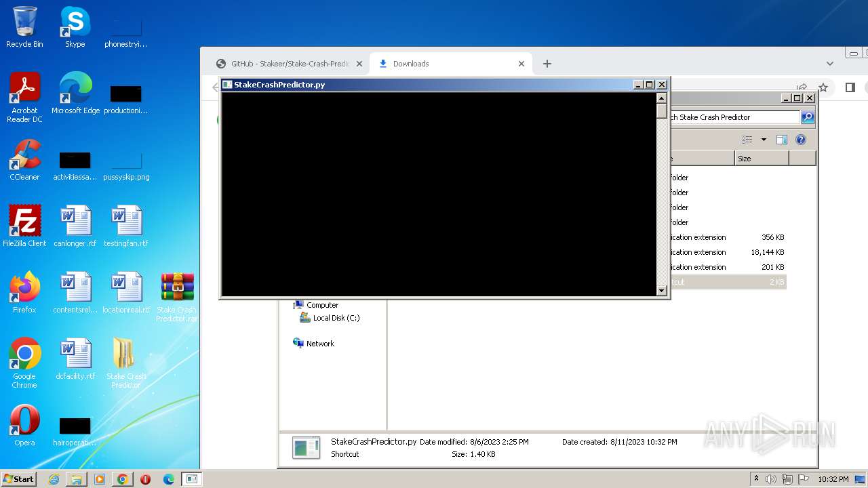Select dcfacility.rtf document on desktop
This screenshot has height=488, width=868.
point(75,359)
